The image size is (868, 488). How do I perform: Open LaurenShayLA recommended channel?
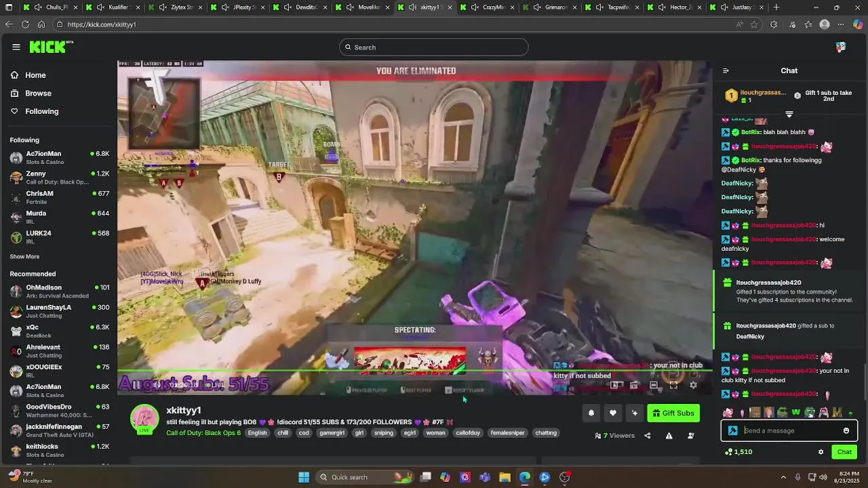tap(60, 311)
